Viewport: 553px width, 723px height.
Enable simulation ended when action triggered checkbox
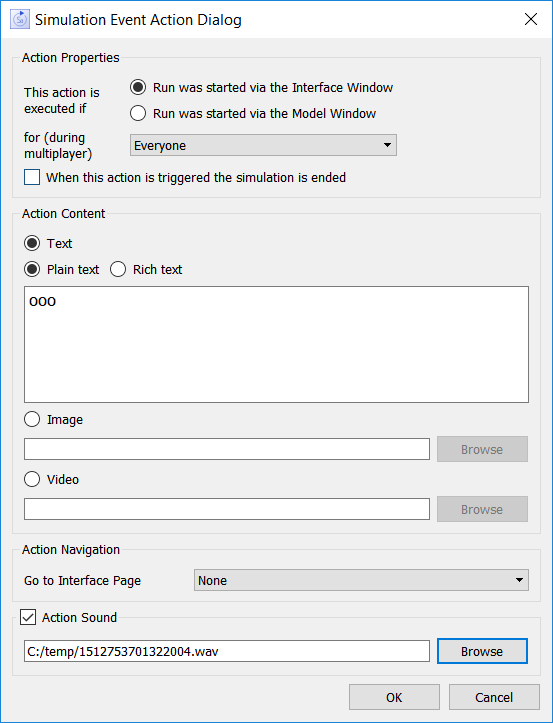coord(32,177)
